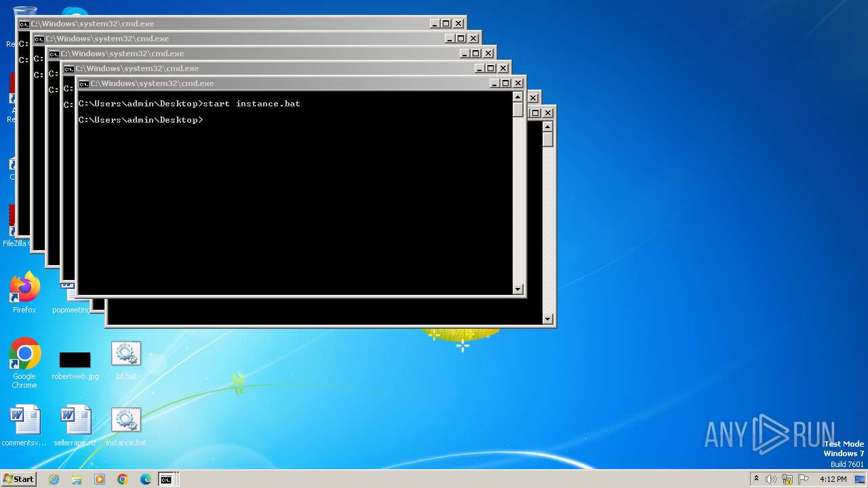Click the front cmd window scroll-down arrow
This screenshot has height=488, width=868.
tap(518, 289)
